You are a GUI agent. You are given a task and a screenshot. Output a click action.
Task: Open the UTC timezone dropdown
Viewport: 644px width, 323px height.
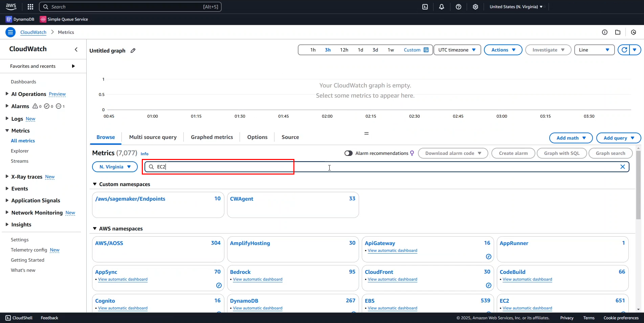point(457,50)
